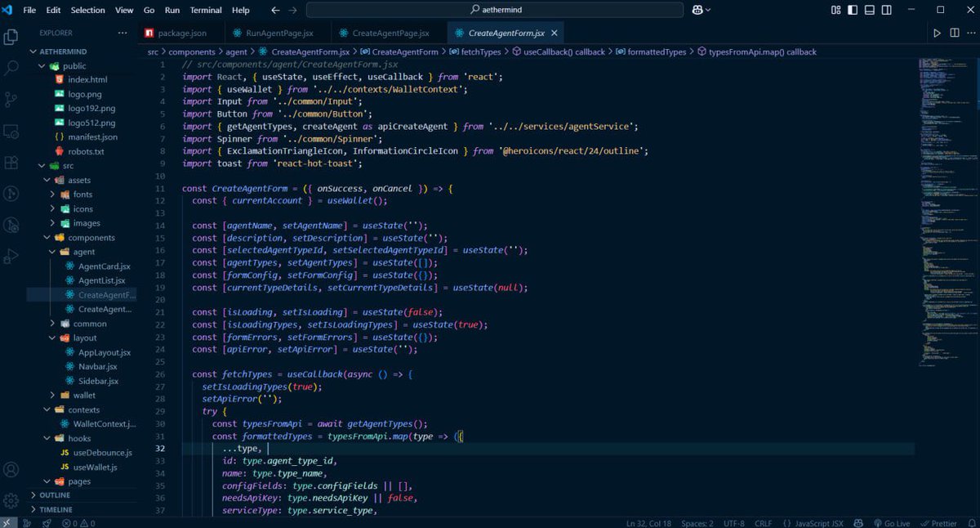Open the Run and Debug view
The image size is (980, 528).
coord(11,256)
